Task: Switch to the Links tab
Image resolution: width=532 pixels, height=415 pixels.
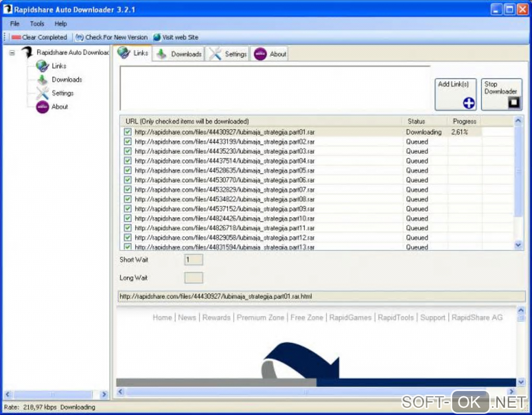Action: (132, 53)
